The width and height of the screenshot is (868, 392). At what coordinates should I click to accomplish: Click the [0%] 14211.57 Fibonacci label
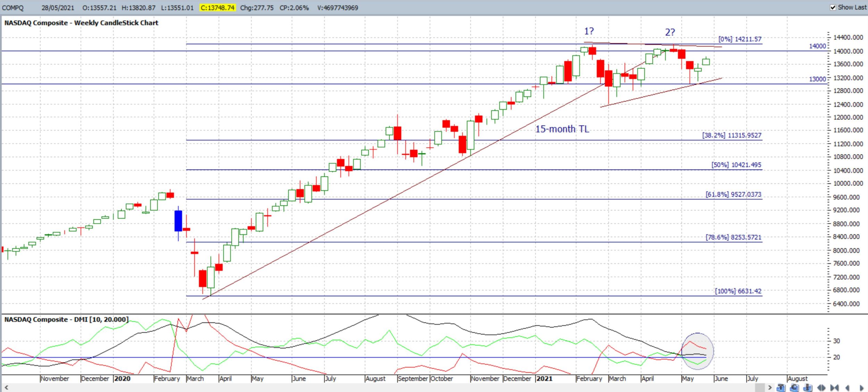point(740,39)
